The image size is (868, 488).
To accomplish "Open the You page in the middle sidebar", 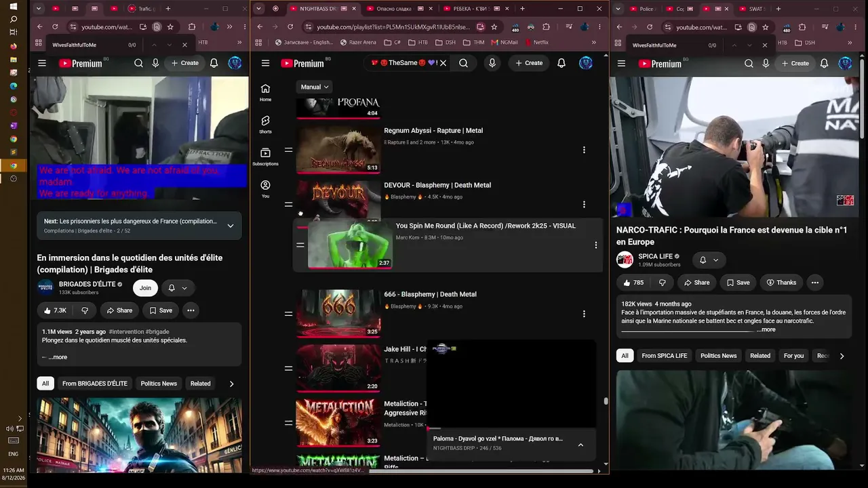I will [x=265, y=189].
